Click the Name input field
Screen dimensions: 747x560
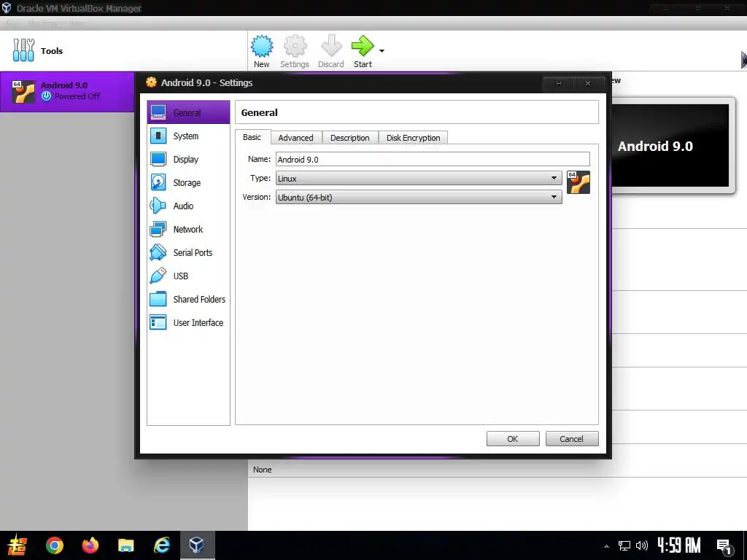433,159
